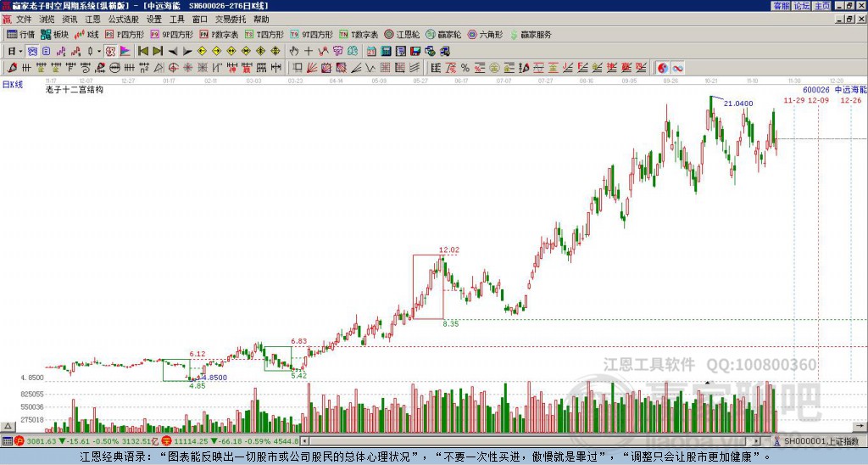Screen dimensions: 868x465
Task: Open the 帮助 menu
Action: coord(261,20)
